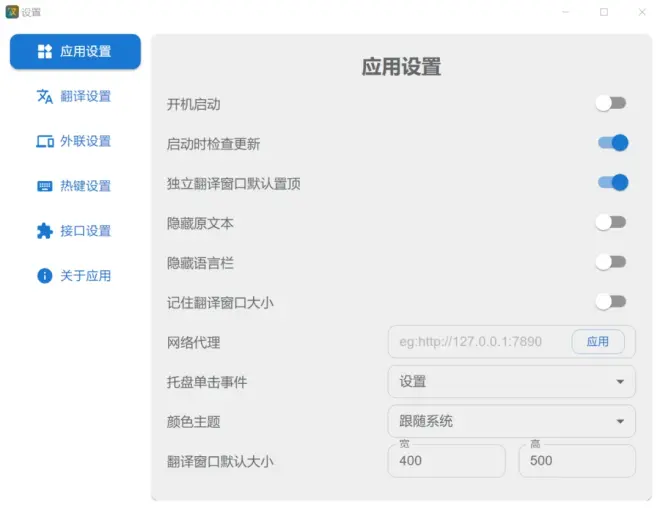
Task: Enable the 开机启动 switch
Action: coord(611,103)
